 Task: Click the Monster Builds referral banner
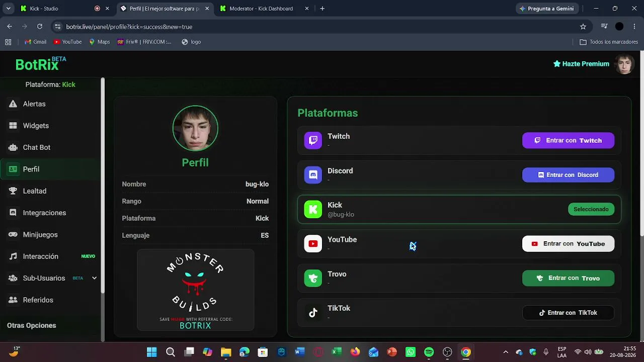pyautogui.click(x=195, y=290)
